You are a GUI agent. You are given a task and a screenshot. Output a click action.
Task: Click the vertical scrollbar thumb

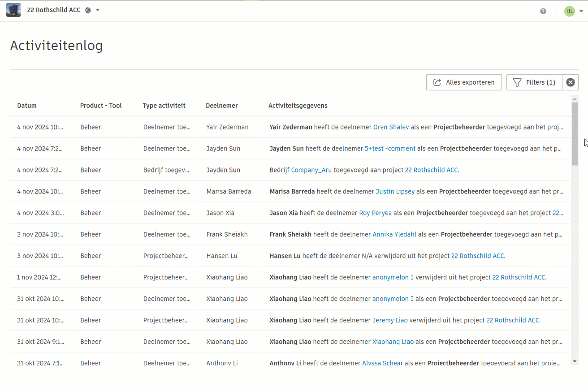pyautogui.click(x=575, y=134)
